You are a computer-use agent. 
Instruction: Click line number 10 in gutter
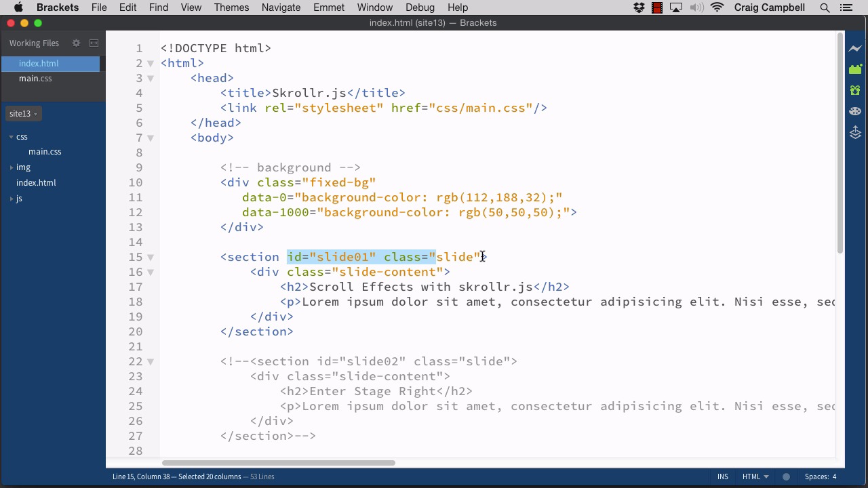(135, 182)
